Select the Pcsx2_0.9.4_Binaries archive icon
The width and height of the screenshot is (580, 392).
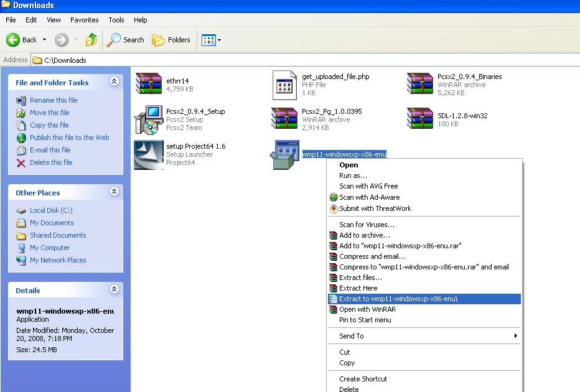[x=420, y=83]
